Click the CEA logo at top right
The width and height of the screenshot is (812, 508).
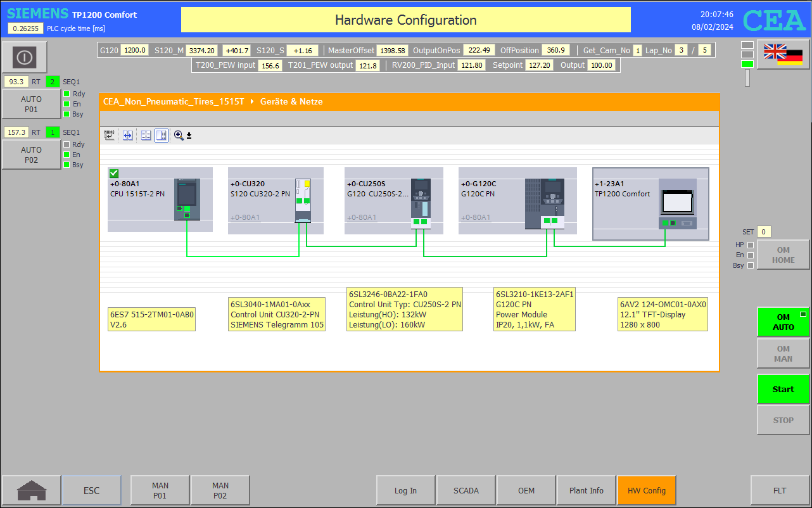click(774, 20)
